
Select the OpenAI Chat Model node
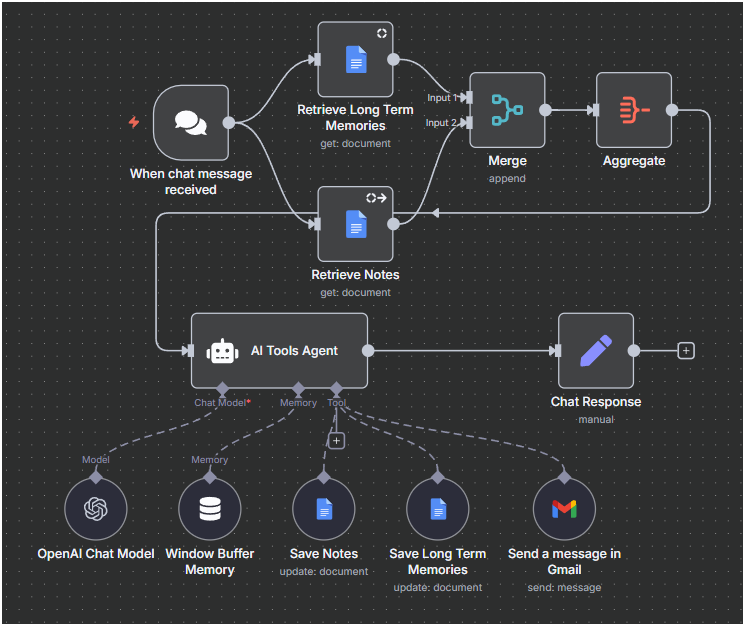[x=96, y=509]
